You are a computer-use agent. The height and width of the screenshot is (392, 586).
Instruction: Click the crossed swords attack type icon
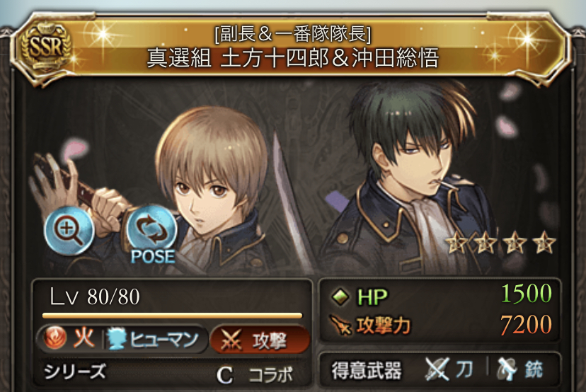pos(231,341)
